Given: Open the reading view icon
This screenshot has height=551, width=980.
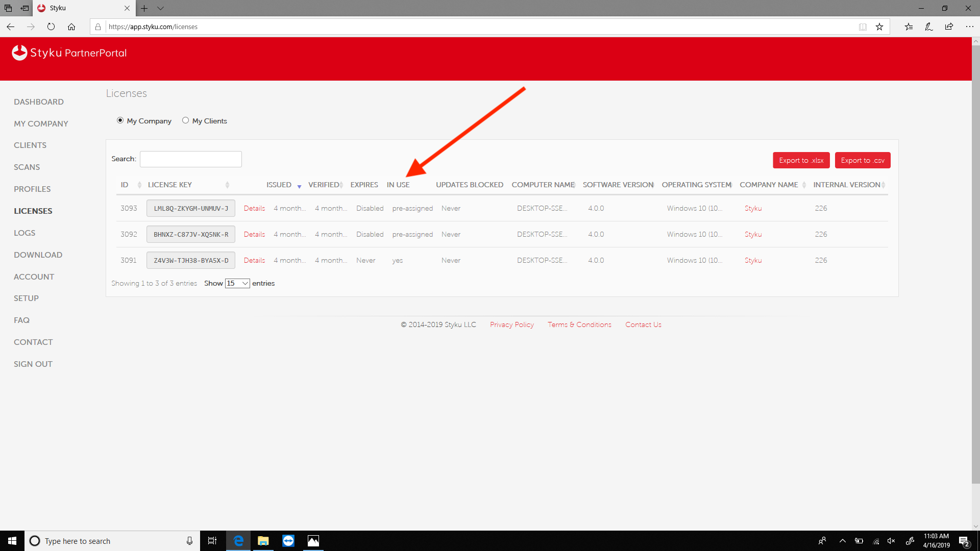Looking at the screenshot, I should coord(863,27).
